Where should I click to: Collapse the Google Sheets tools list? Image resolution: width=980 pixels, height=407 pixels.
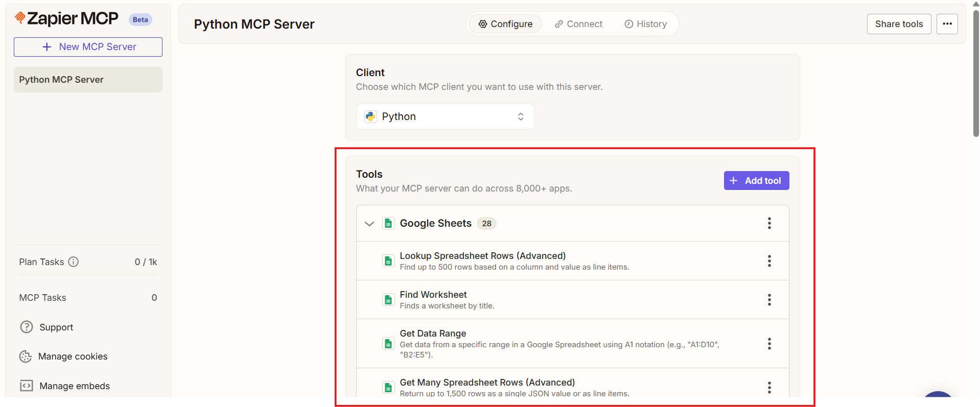[x=369, y=224]
